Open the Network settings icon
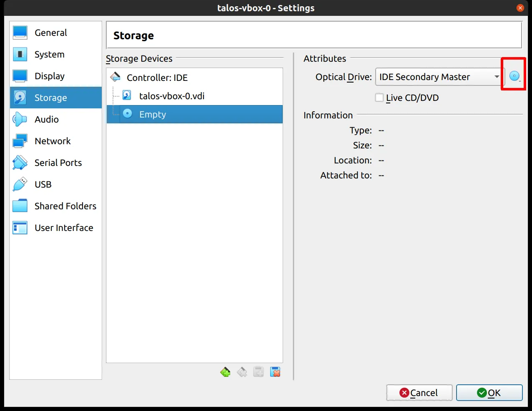The width and height of the screenshot is (532, 411). coord(20,141)
